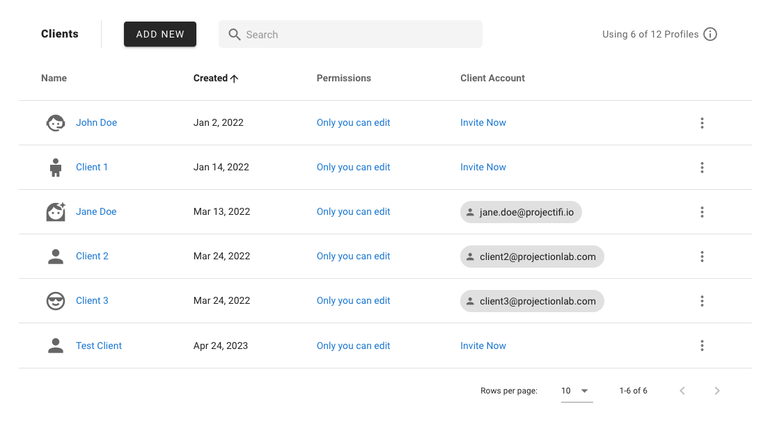Screen dimensions: 768x422
Task: Open the three-dot menu for Test Client
Action: coord(702,346)
